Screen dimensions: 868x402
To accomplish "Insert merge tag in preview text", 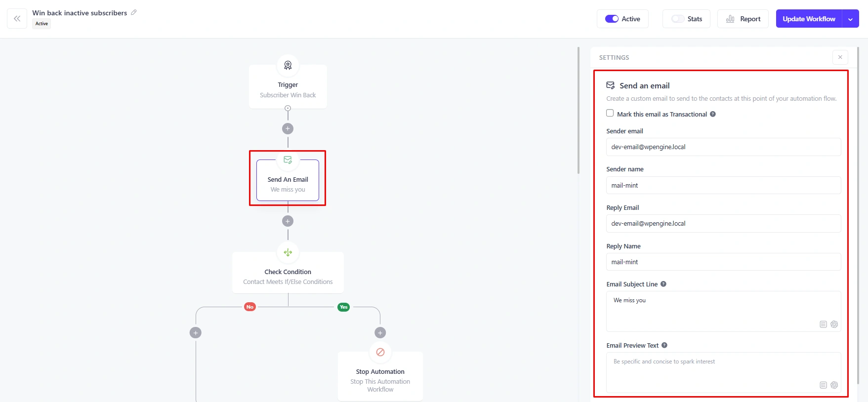I will click(823, 385).
